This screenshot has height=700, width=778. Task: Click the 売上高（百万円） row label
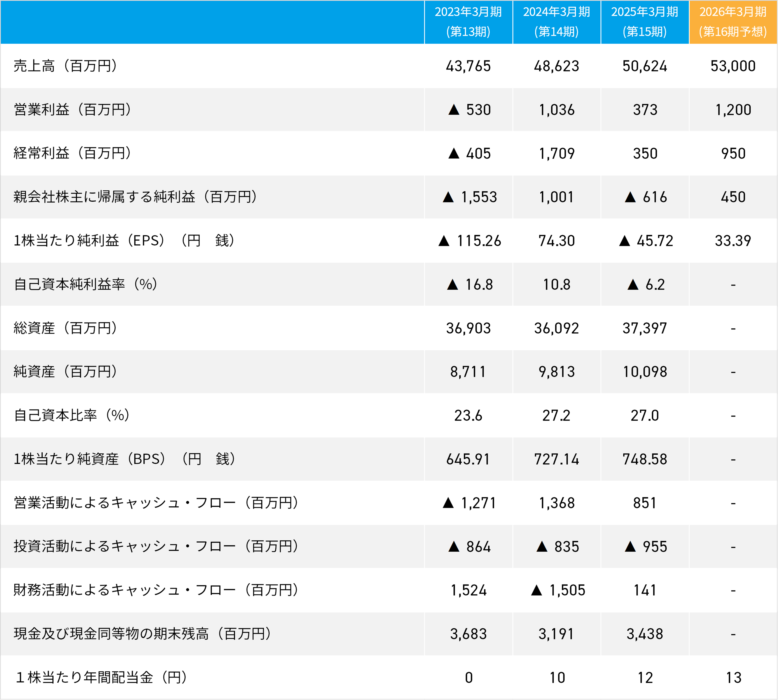click(65, 66)
